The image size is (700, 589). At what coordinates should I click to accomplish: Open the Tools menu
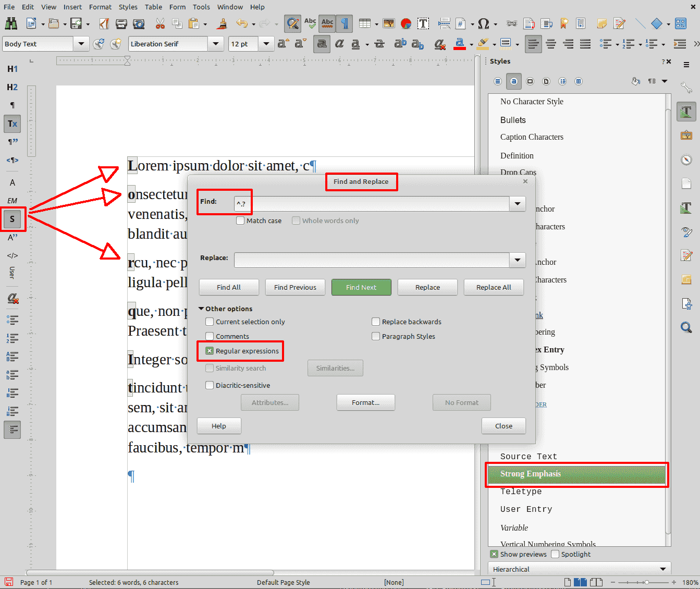(x=201, y=7)
